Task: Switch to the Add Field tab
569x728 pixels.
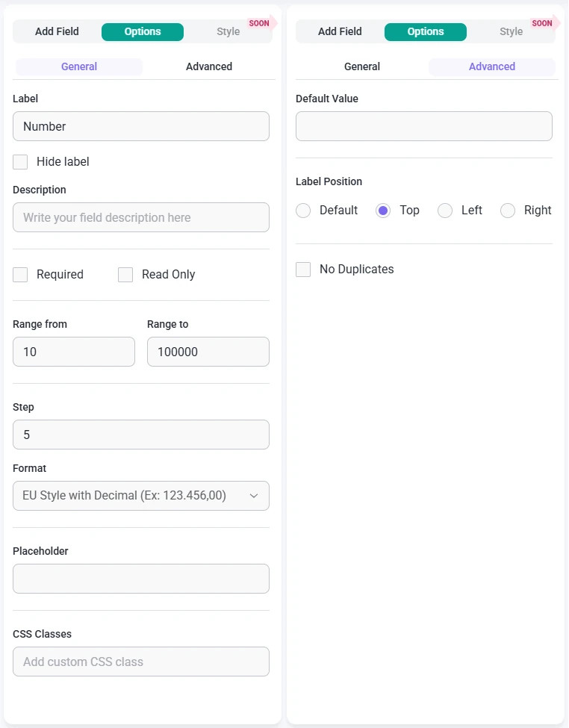Action: pos(56,31)
